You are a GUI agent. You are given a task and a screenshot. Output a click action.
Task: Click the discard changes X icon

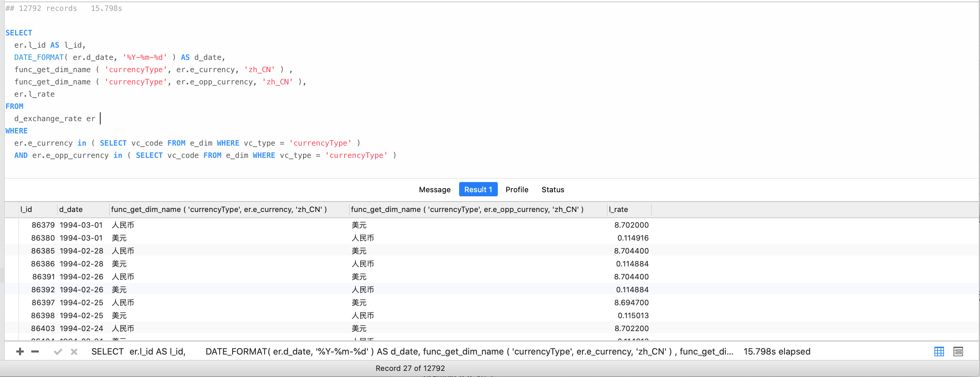[74, 351]
